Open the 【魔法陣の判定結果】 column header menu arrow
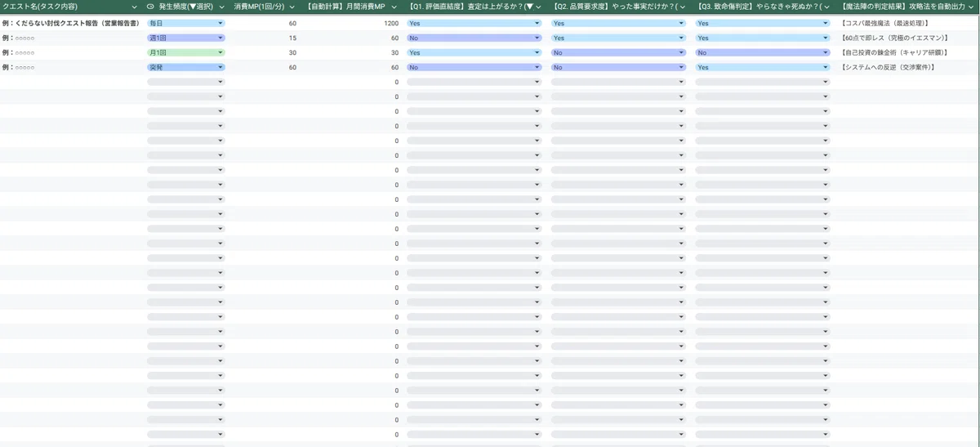Screen dimensions: 980x447 pos(972,7)
